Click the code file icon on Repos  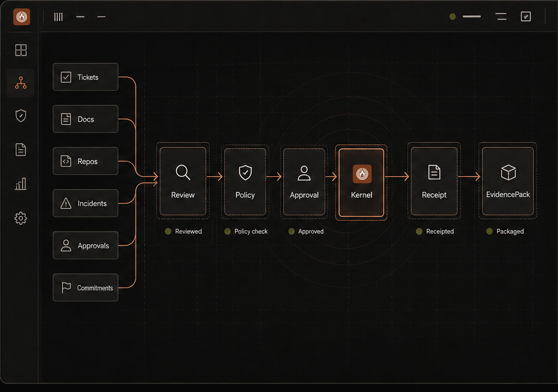click(66, 161)
